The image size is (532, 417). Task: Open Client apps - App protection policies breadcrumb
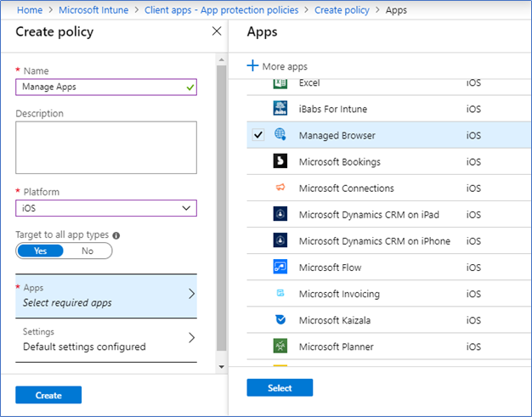tap(222, 10)
